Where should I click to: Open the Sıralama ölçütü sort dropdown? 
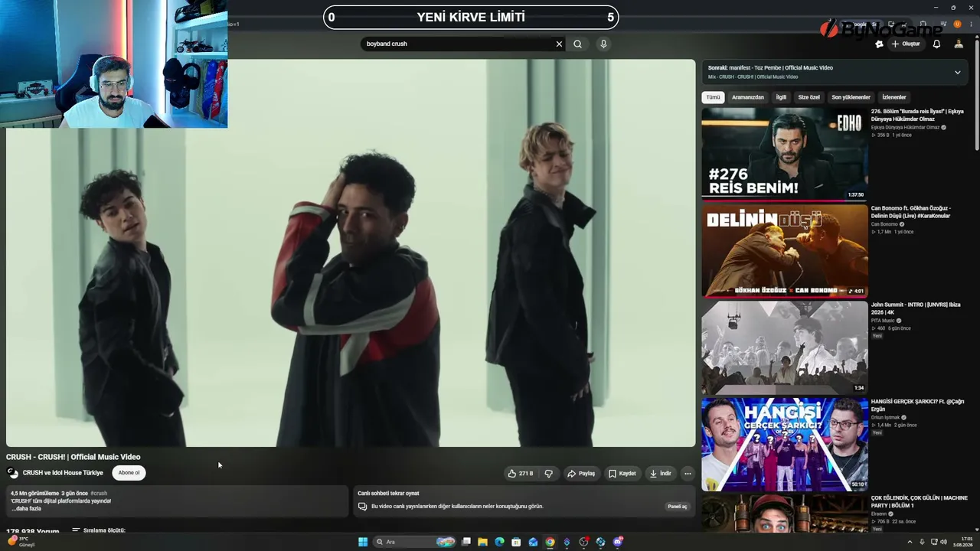pos(99,530)
